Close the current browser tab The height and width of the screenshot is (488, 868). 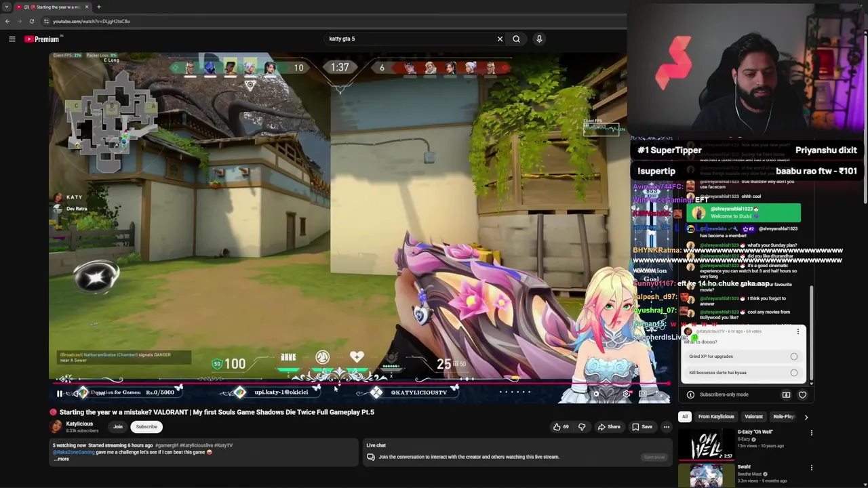point(87,7)
